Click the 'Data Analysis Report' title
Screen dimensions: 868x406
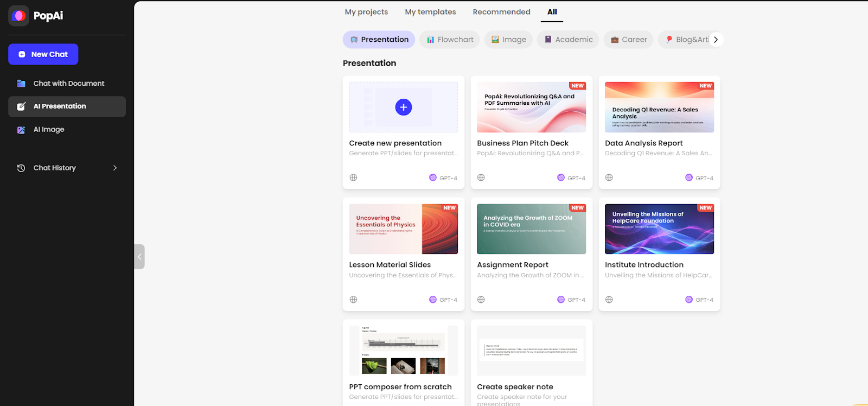[x=644, y=143]
